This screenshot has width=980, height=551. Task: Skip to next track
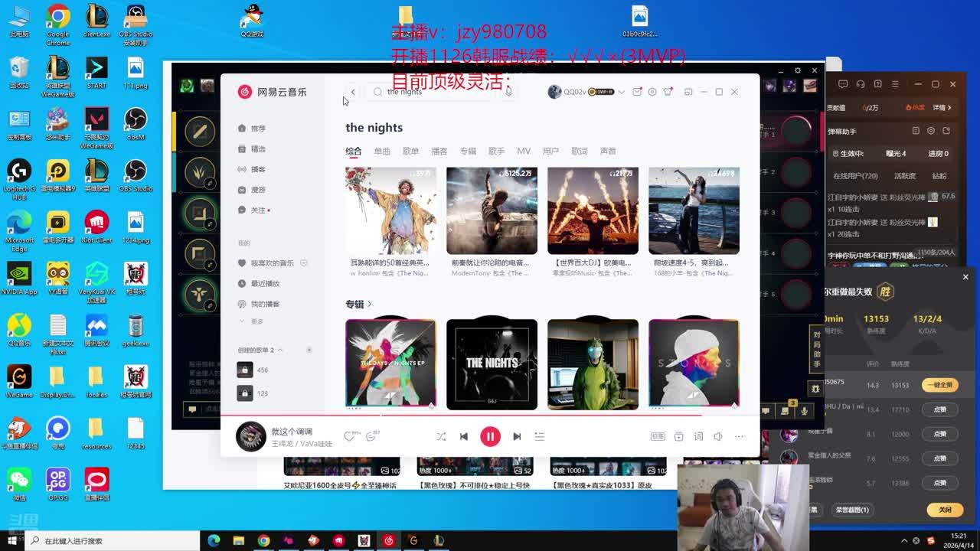click(x=517, y=436)
